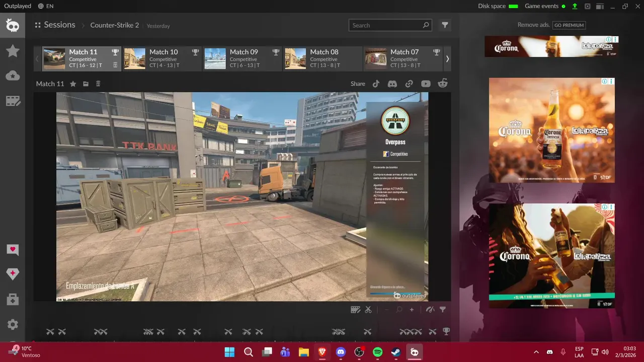The image size is (644, 362).
Task: Click the Disk space indicator
Action: point(498,6)
